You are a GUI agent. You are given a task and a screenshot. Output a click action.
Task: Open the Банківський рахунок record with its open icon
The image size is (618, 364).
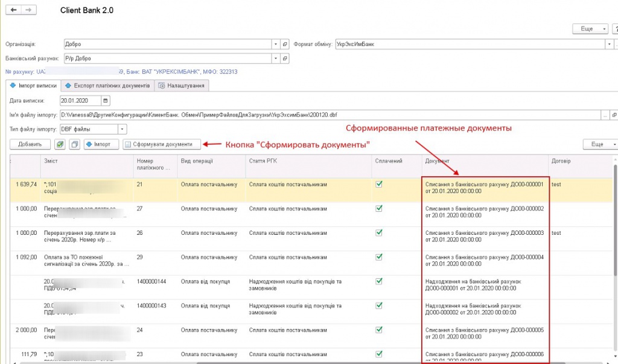[285, 59]
